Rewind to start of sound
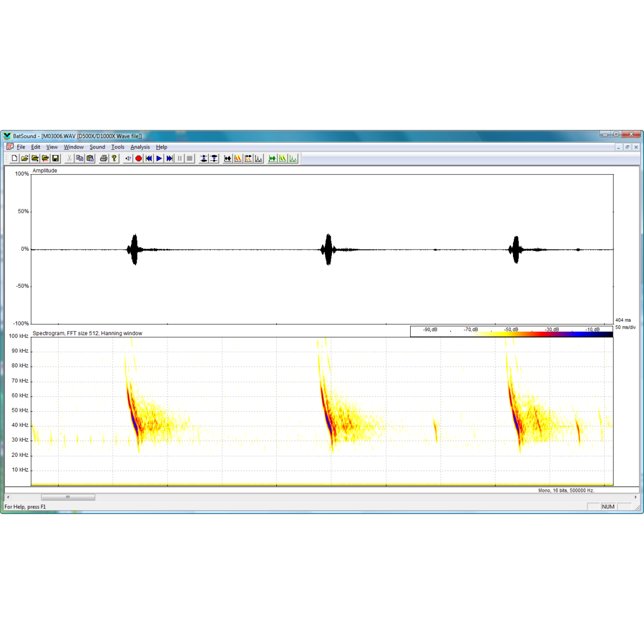Screen dimensions: 644x644 pos(149,158)
